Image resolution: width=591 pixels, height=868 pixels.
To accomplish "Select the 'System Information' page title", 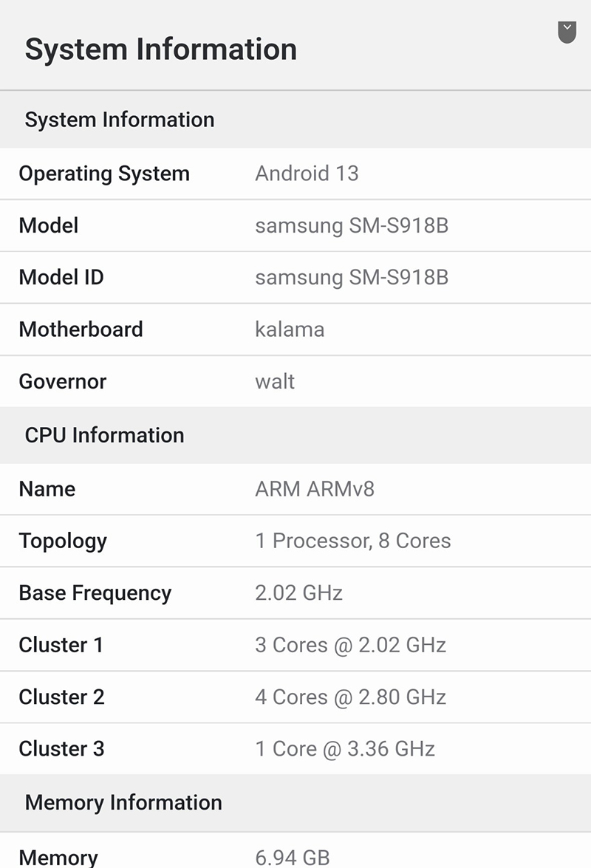I will pos(161,49).
